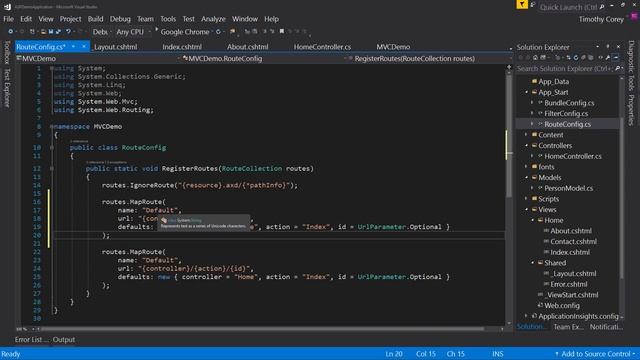Collapse the Controllers folder
This screenshot has height=360, width=640.
pos(527,145)
